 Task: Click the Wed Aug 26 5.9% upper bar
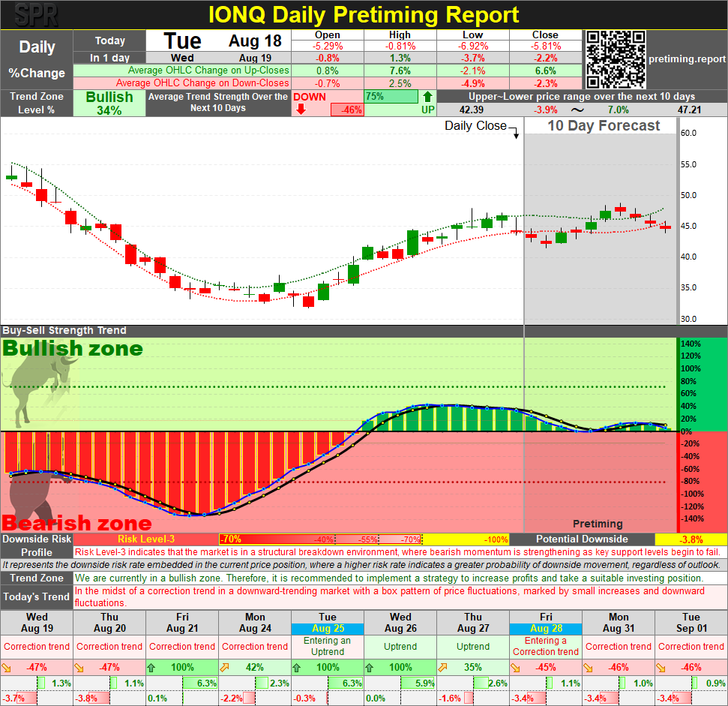click(x=418, y=683)
